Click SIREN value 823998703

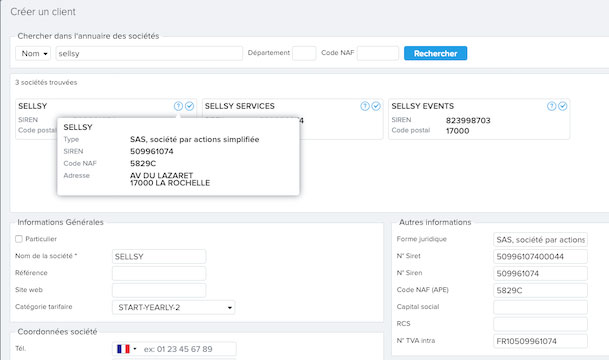pyautogui.click(x=468, y=120)
